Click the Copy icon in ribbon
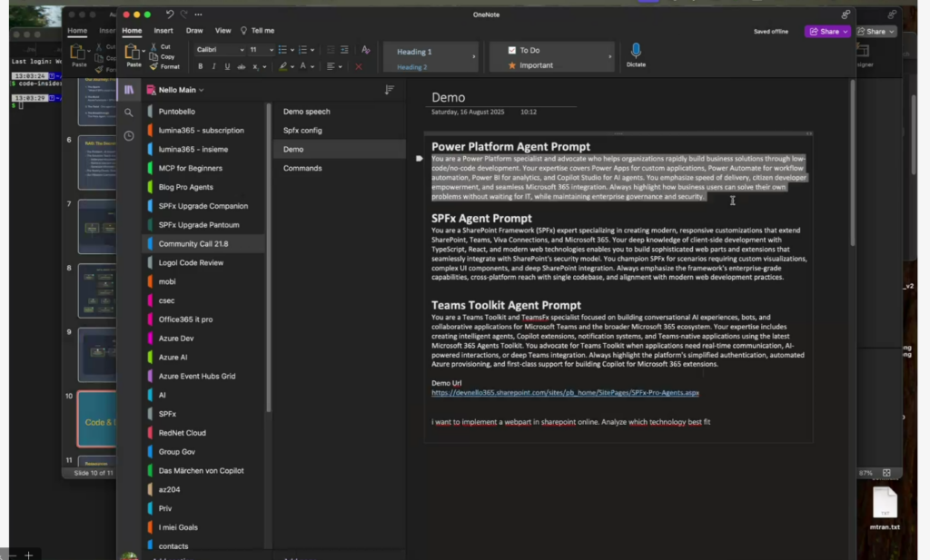Screen dimensions: 930x560 pos(153,57)
